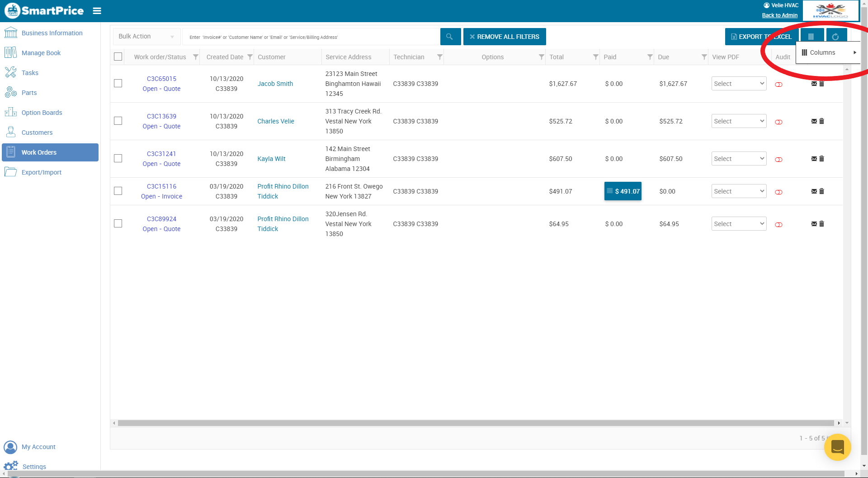Check the row checkbox for Jacob Smith
868x478 pixels.
point(118,83)
